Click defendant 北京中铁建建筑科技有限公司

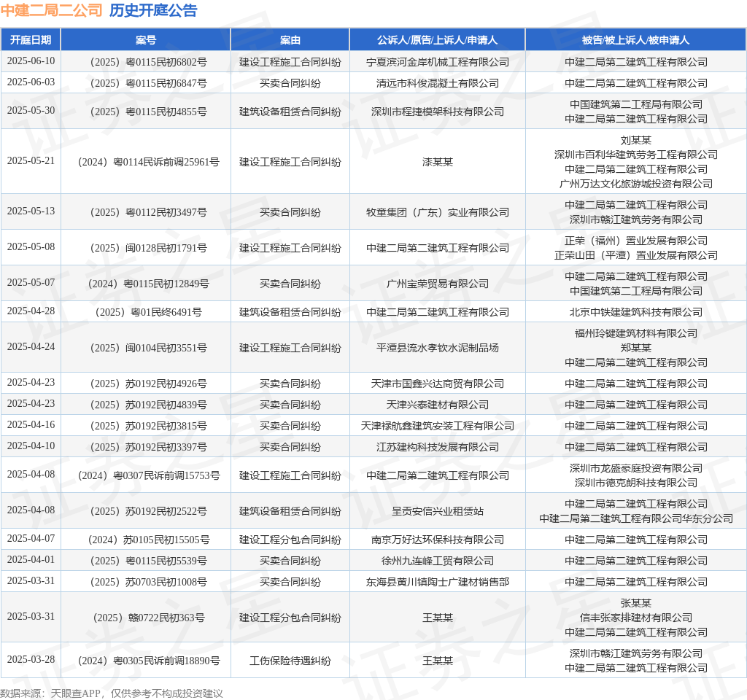tap(635, 312)
